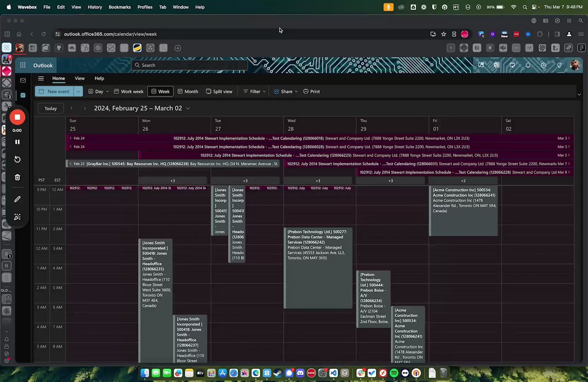Screen dimensions: 588x382
Task: Open the Profiles menu in the menu bar
Action: click(x=145, y=7)
